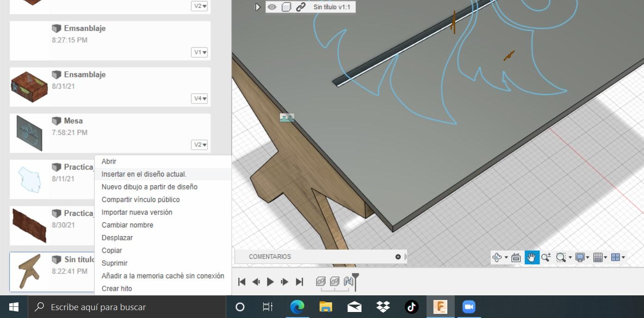Click the component cube icon in browser
This screenshot has width=644, height=318.
pyautogui.click(x=286, y=7)
